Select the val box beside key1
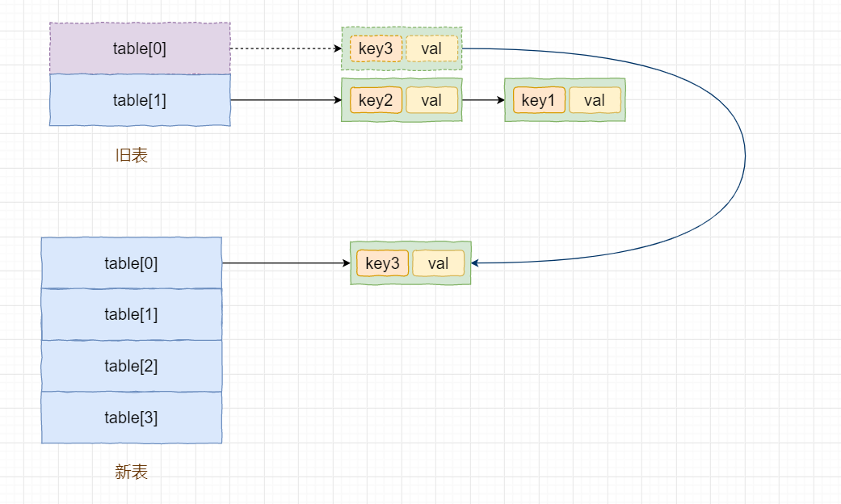 [x=595, y=100]
